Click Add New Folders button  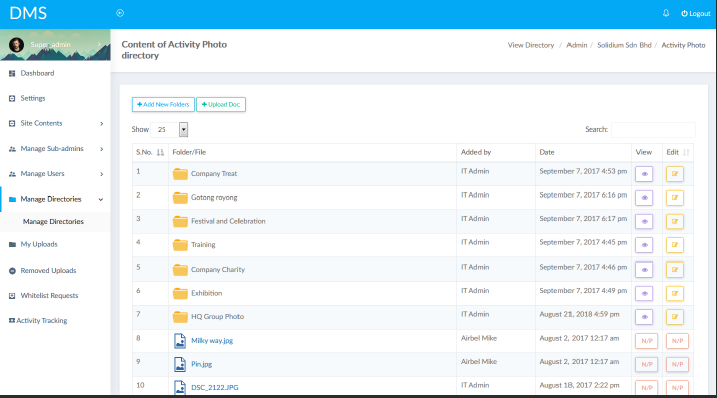[163, 104]
